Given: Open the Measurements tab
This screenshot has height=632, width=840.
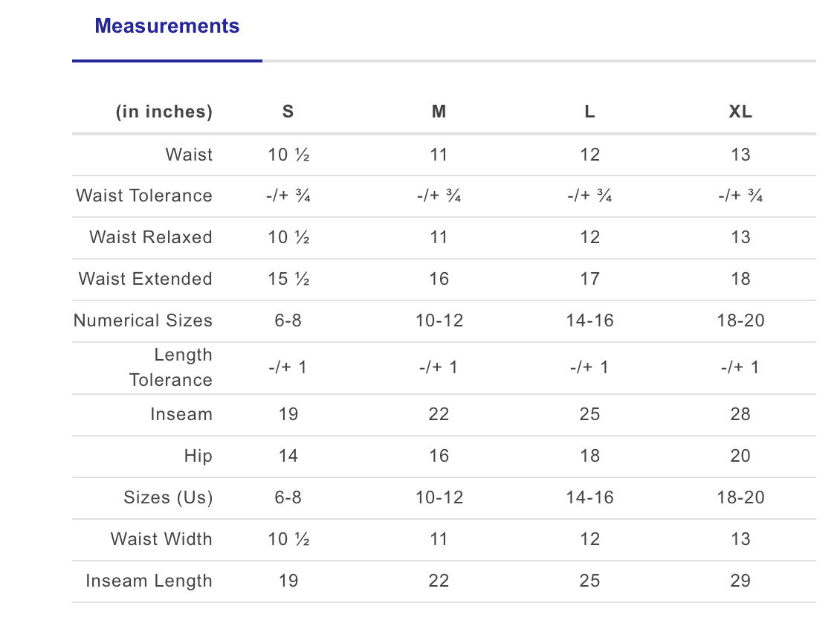Looking at the screenshot, I should (x=167, y=26).
